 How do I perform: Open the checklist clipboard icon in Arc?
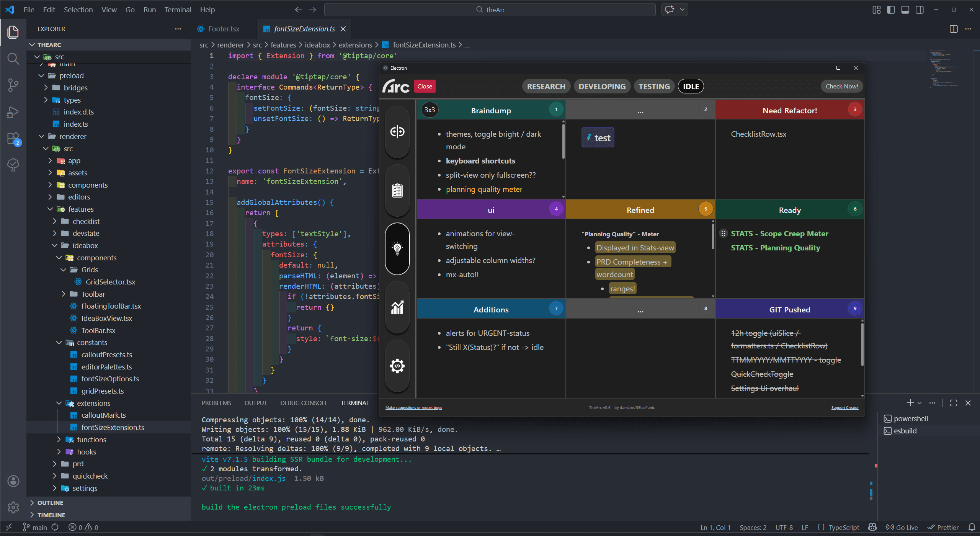397,190
